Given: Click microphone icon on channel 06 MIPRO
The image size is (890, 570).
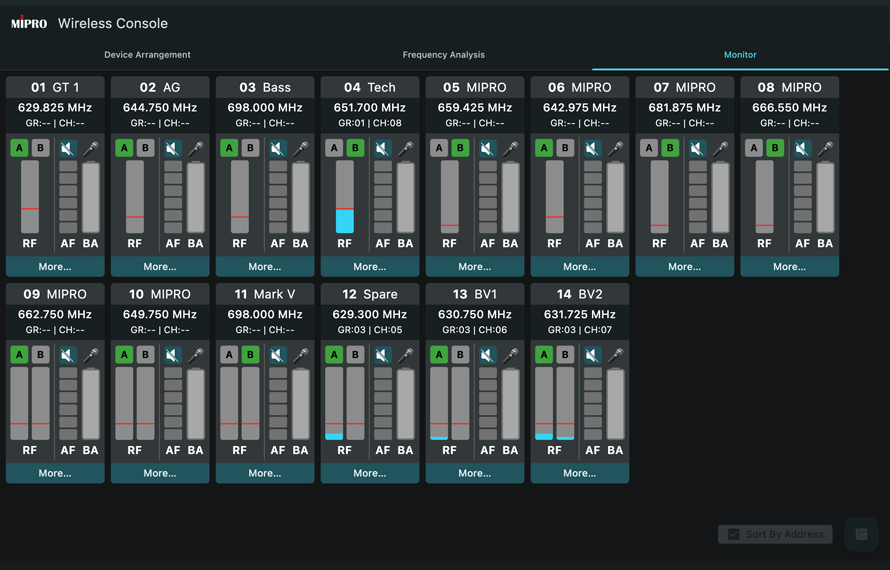Looking at the screenshot, I should [616, 148].
